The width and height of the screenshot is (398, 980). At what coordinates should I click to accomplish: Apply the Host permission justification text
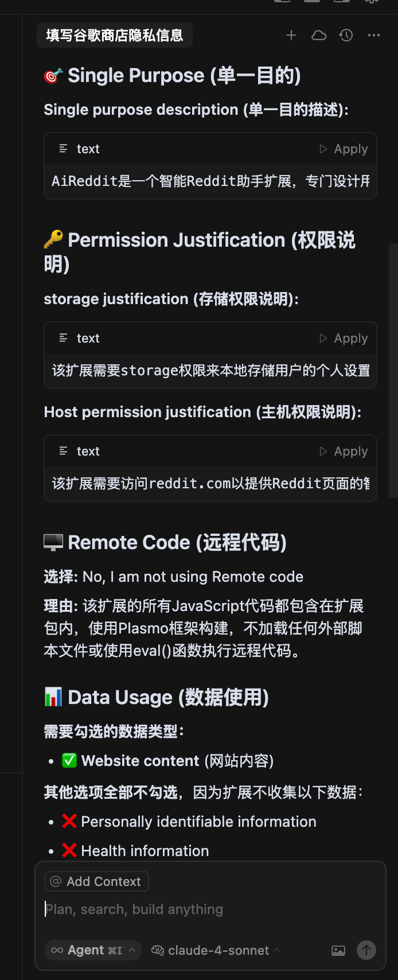(344, 452)
